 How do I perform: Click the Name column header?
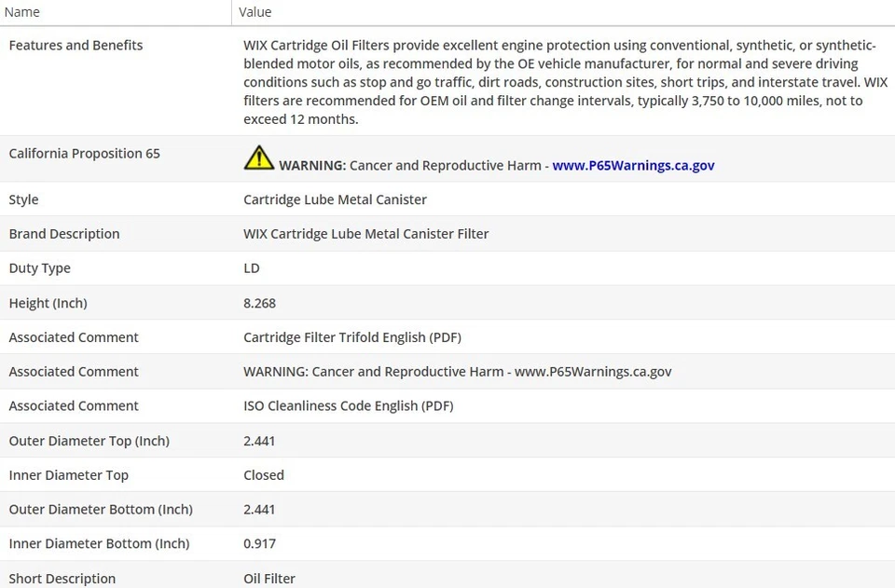coord(22,12)
